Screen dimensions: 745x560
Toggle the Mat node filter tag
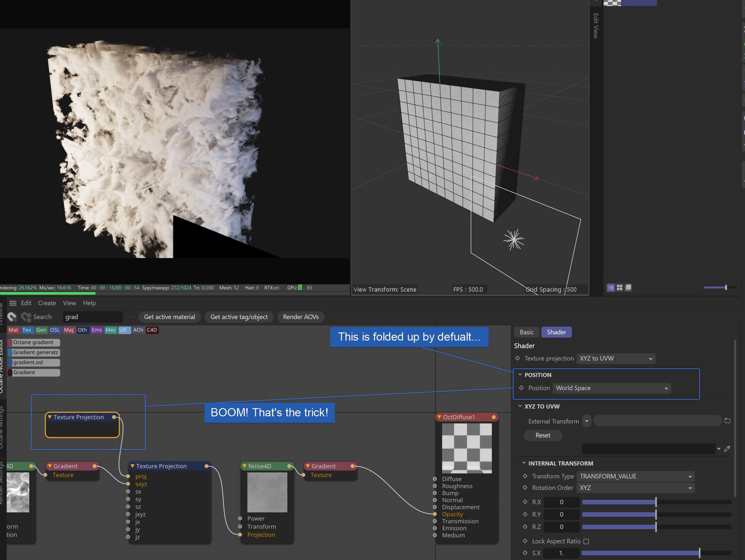[x=13, y=330]
